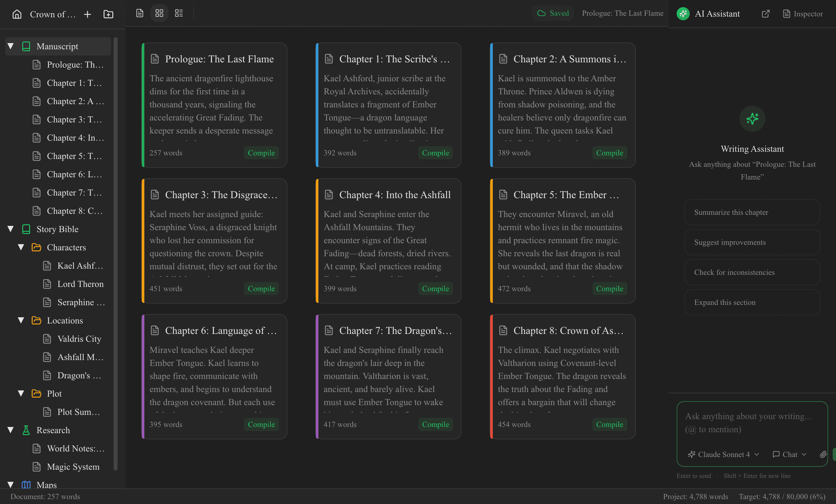Collapse the Characters folder
The image size is (836, 504).
point(21,247)
